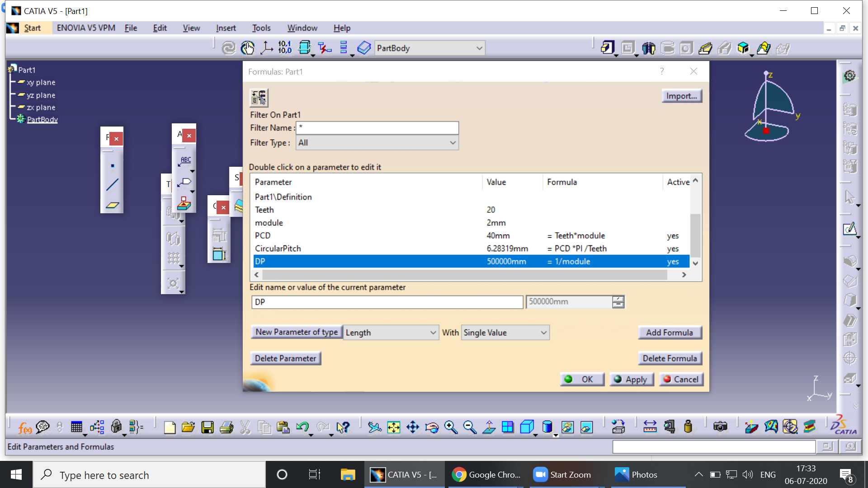Click the Formula f(x) icon
The image size is (868, 488).
(25, 427)
